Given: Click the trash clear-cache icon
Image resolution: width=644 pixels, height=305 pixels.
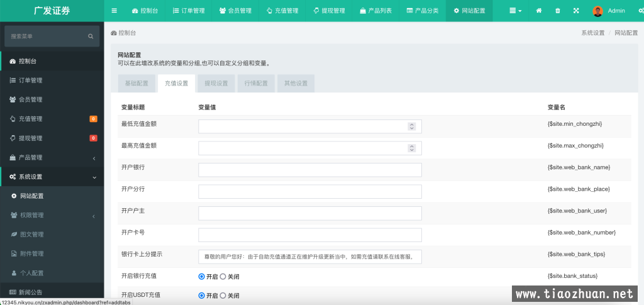Looking at the screenshot, I should [557, 11].
